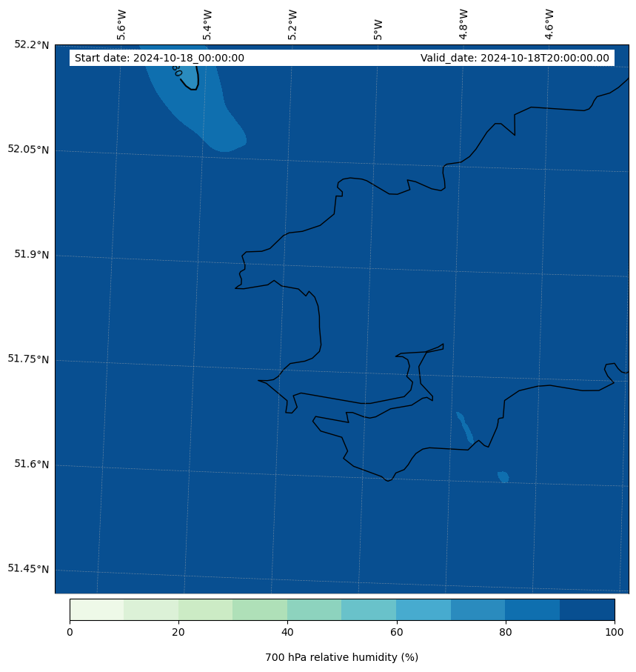The width and height of the screenshot is (636, 672).
Task: Click the 51.45°N latitude label
Action: pos(28,569)
